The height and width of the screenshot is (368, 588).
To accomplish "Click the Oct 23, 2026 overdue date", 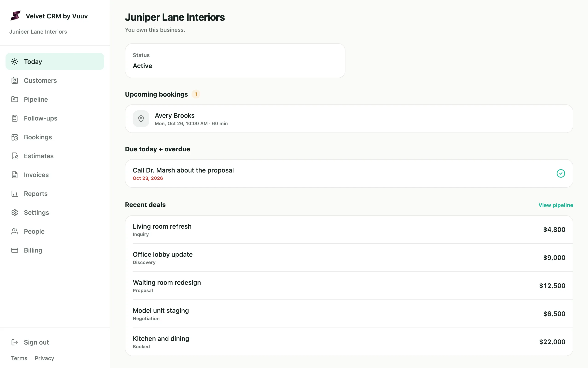I will coord(148,178).
